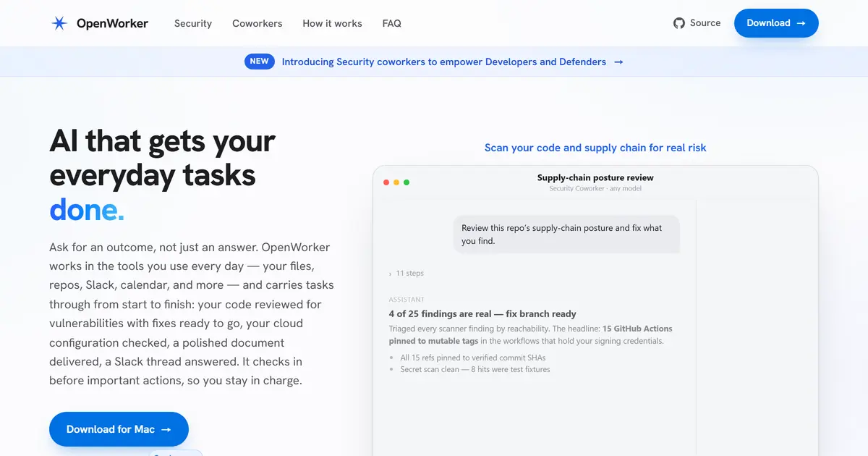Open the Coworkers nav item
868x456 pixels.
pos(257,23)
